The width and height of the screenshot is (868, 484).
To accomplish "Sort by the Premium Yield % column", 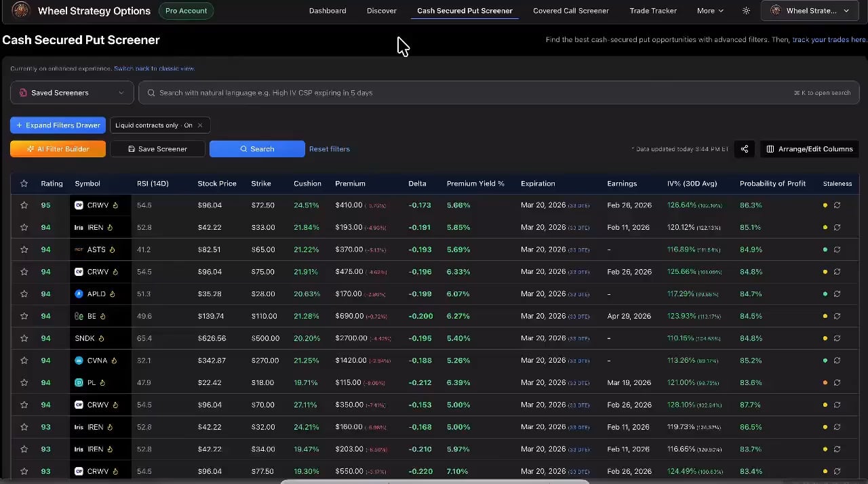I will pyautogui.click(x=475, y=184).
